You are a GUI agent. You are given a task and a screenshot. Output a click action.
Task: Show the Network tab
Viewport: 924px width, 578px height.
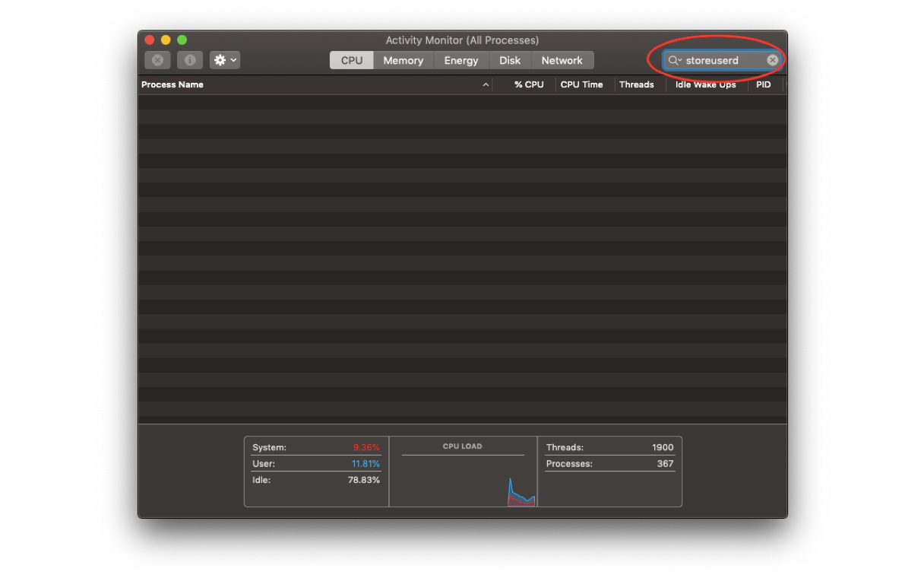click(x=562, y=60)
